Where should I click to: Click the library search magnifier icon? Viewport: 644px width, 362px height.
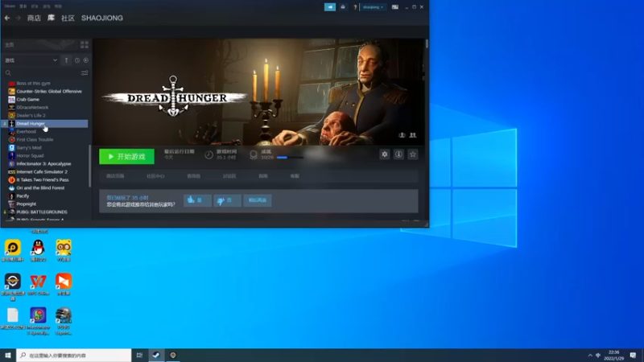[x=8, y=73]
